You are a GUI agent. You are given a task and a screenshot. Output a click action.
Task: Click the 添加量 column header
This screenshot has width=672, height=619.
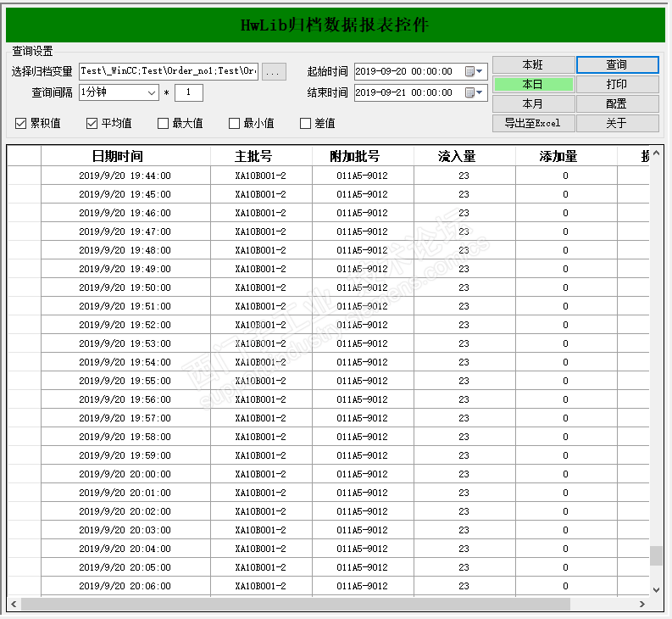566,156
